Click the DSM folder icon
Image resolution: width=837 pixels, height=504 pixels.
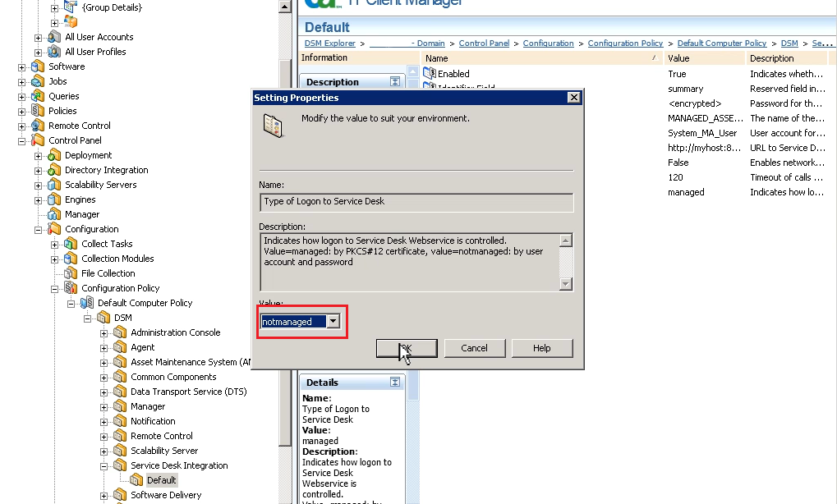pyautogui.click(x=103, y=318)
